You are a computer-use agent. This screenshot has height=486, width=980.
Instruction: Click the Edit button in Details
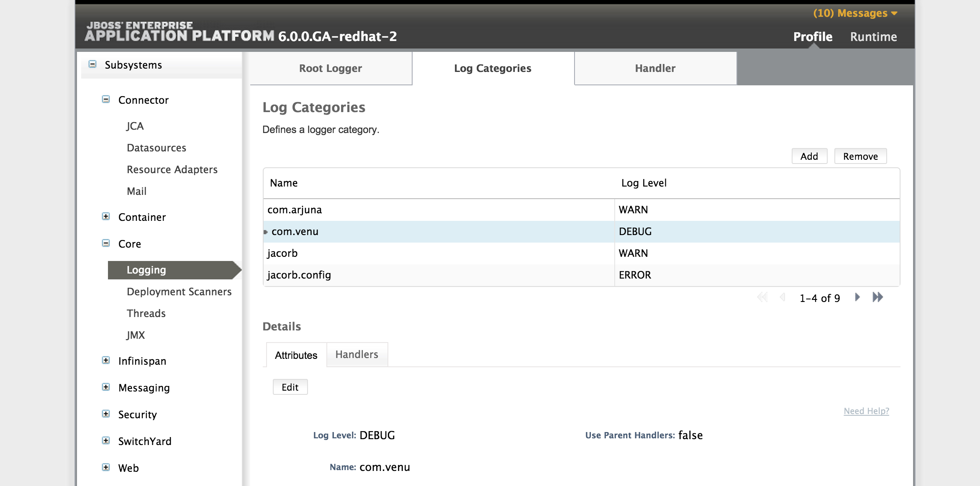coord(290,386)
